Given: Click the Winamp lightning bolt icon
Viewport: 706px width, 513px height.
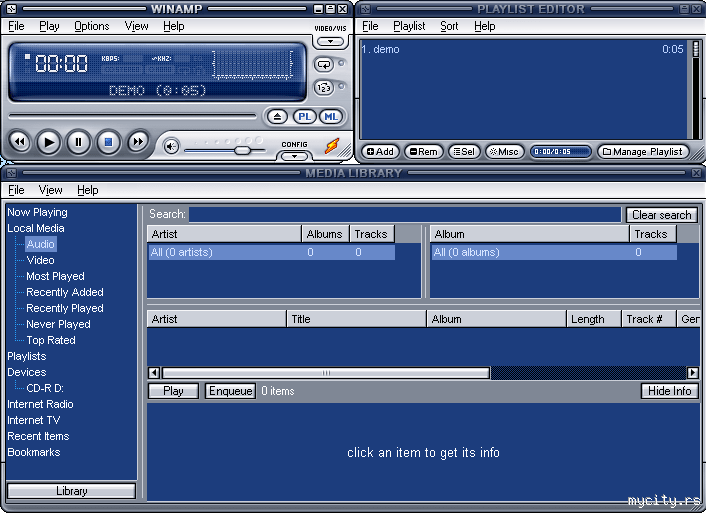Looking at the screenshot, I should tap(332, 146).
